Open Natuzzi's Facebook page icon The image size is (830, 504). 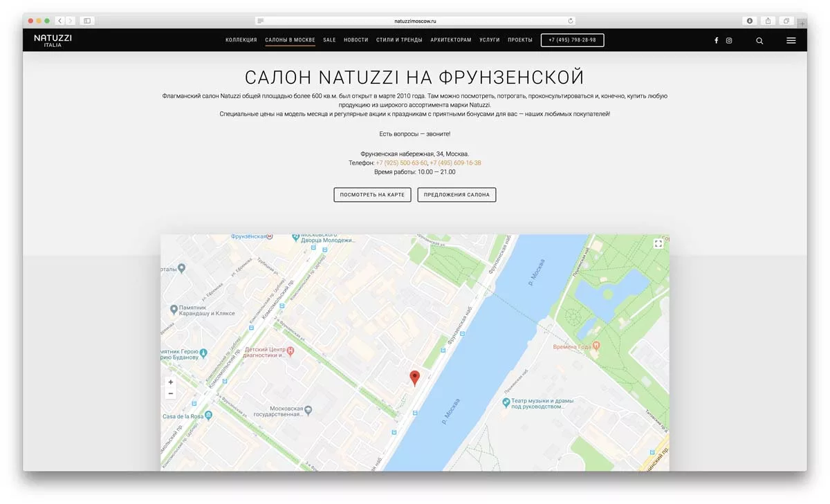(716, 41)
